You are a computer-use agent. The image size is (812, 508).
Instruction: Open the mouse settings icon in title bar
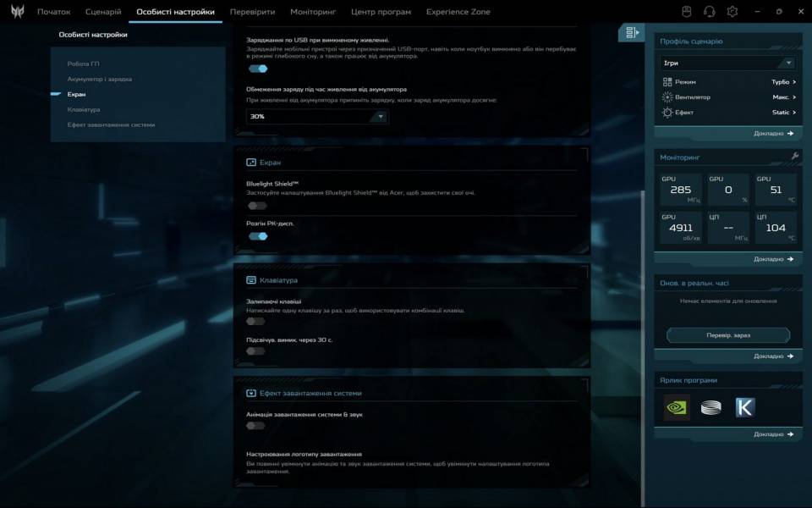coord(687,12)
